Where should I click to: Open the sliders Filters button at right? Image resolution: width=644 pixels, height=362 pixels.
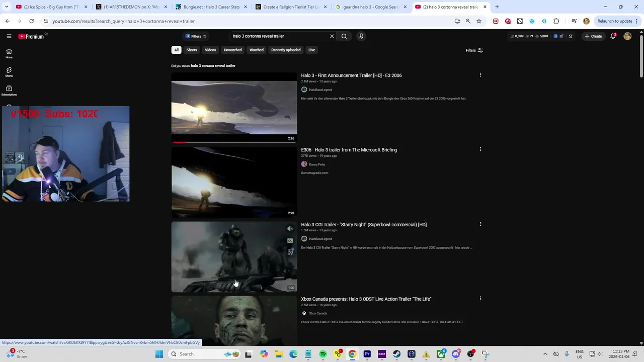tap(474, 50)
